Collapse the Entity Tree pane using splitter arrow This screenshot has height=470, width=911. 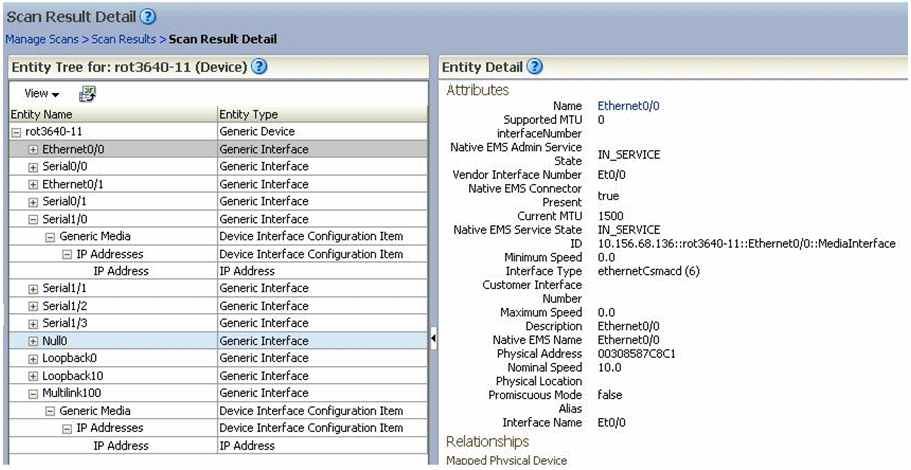[433, 340]
